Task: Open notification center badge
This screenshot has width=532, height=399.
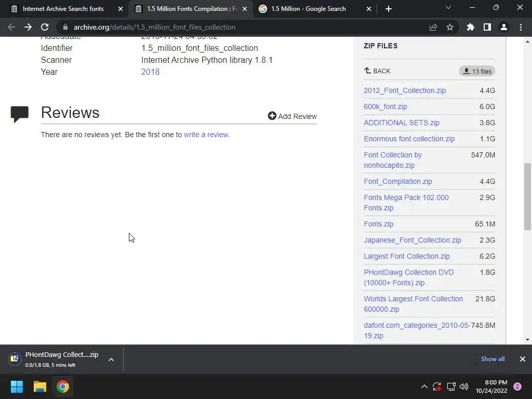Action: (x=517, y=387)
